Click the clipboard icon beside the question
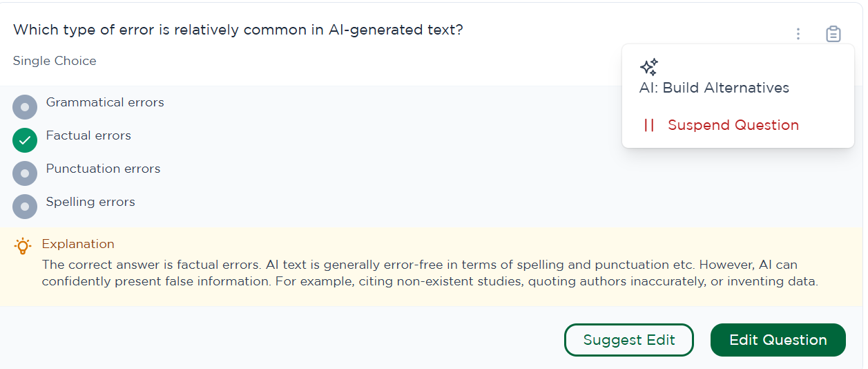 833,33
